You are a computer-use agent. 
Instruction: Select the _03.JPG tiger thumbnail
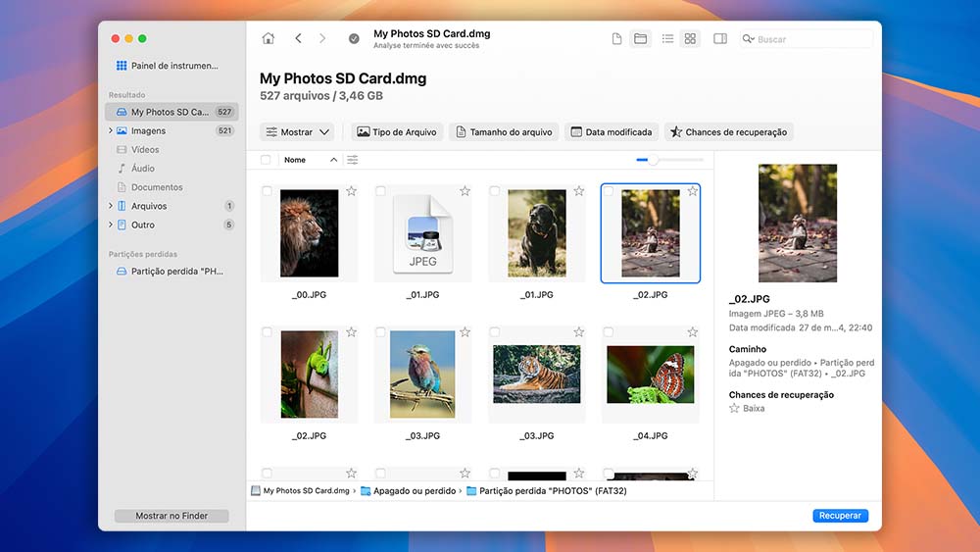tap(537, 375)
